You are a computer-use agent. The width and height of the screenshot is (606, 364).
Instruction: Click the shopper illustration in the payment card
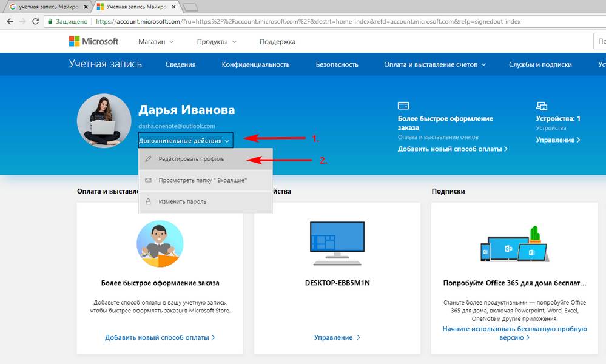tap(160, 243)
